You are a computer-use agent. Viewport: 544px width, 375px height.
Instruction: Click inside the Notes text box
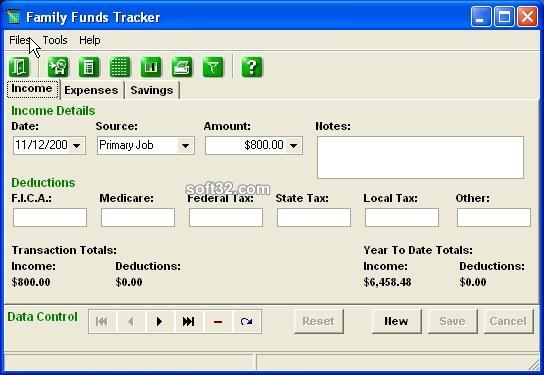click(x=420, y=157)
